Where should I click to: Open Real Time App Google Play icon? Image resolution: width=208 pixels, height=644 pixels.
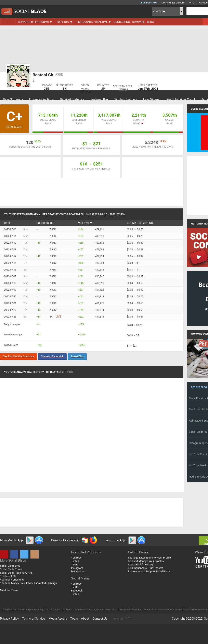pos(132,540)
